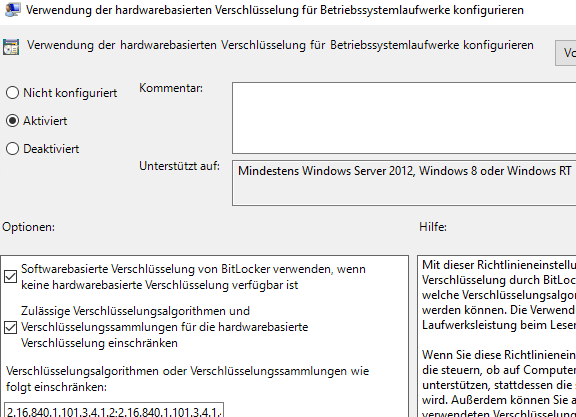
Task: Click the policy setting icon beside heading
Action: [x=11, y=47]
